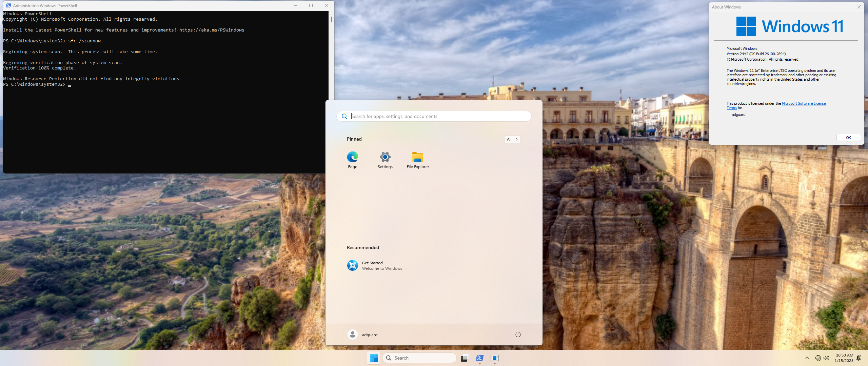The height and width of the screenshot is (366, 868).
Task: Click the integrity violations result line
Action: coord(93,79)
